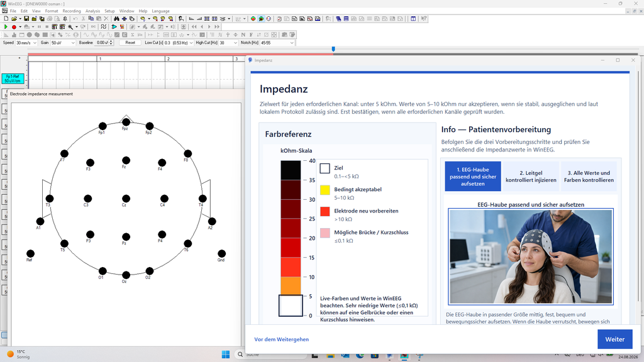Open the Low Cut 0.3 dropdown
Image resolution: width=644 pixels, height=362 pixels.
191,43
